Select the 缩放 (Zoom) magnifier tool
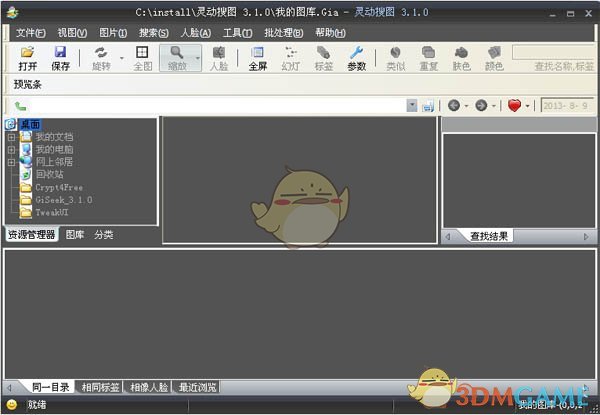The image size is (600, 415). (x=177, y=58)
